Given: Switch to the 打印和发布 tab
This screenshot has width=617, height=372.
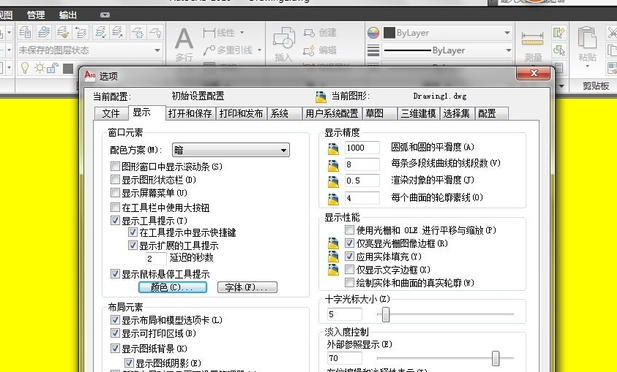Looking at the screenshot, I should point(241,113).
